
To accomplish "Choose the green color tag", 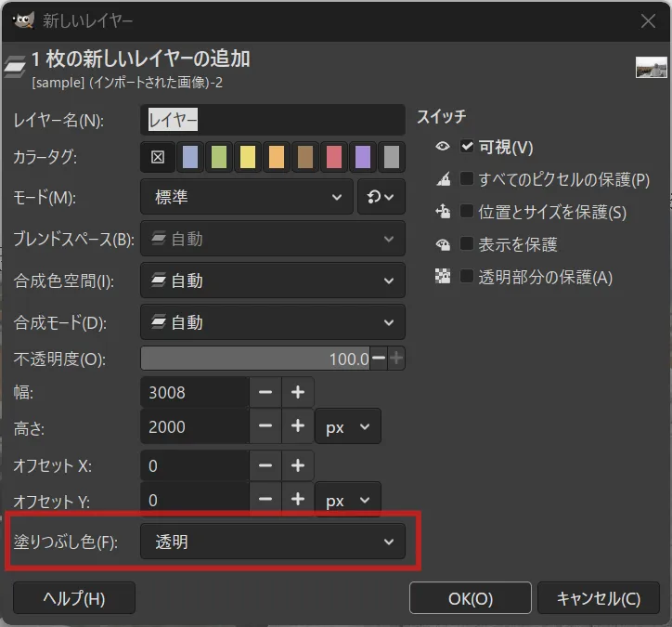I will coord(219,157).
